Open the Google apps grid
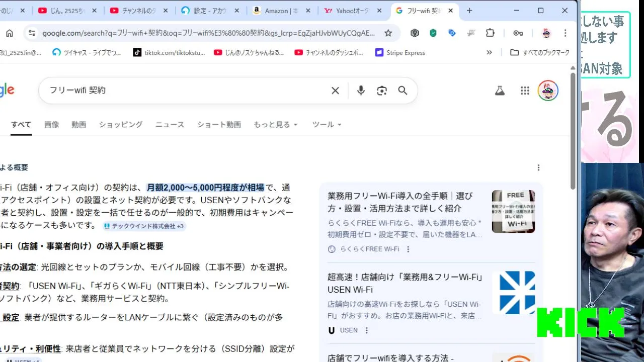644x362 pixels. pyautogui.click(x=525, y=90)
